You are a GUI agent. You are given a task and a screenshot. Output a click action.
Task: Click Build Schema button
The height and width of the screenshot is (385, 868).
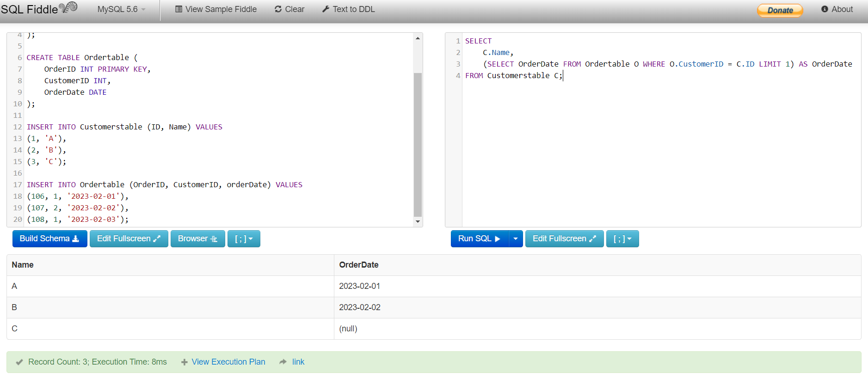pos(49,238)
